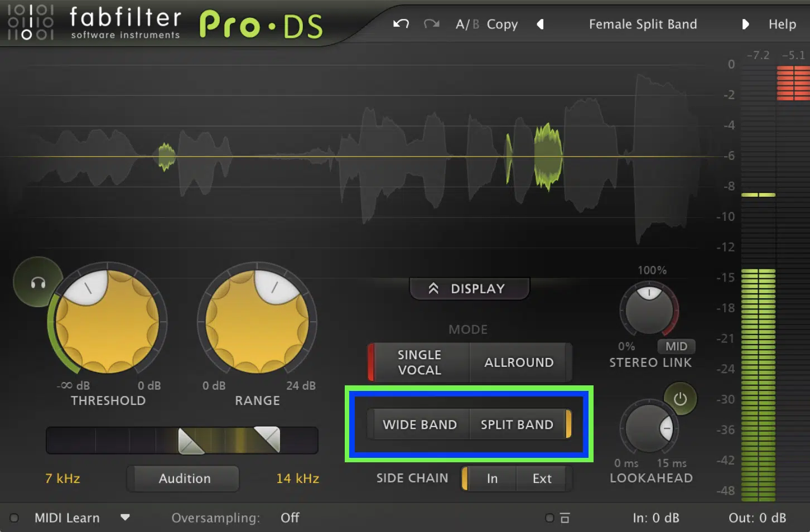This screenshot has width=810, height=532.
Task: Click the In: 0 dB input level
Action: (655, 518)
